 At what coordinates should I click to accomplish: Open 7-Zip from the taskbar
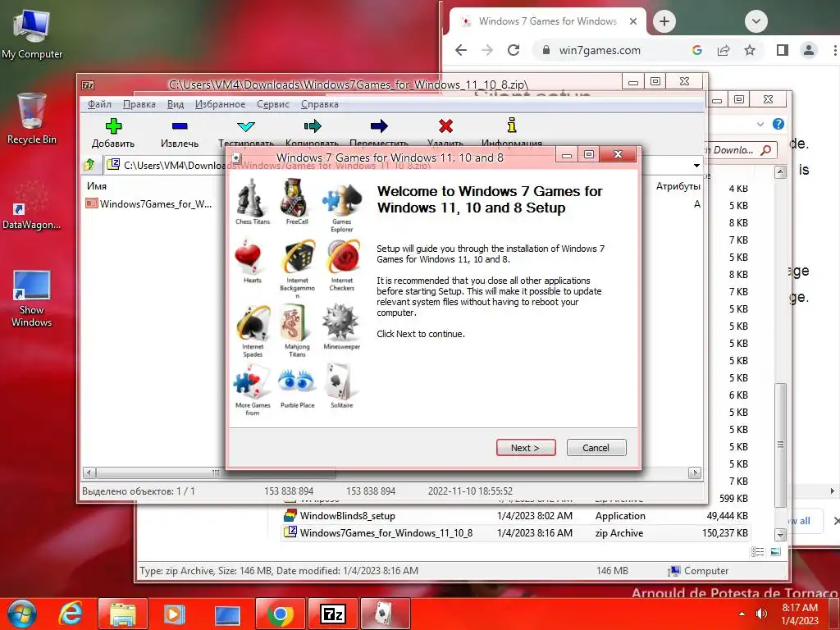tap(333, 614)
